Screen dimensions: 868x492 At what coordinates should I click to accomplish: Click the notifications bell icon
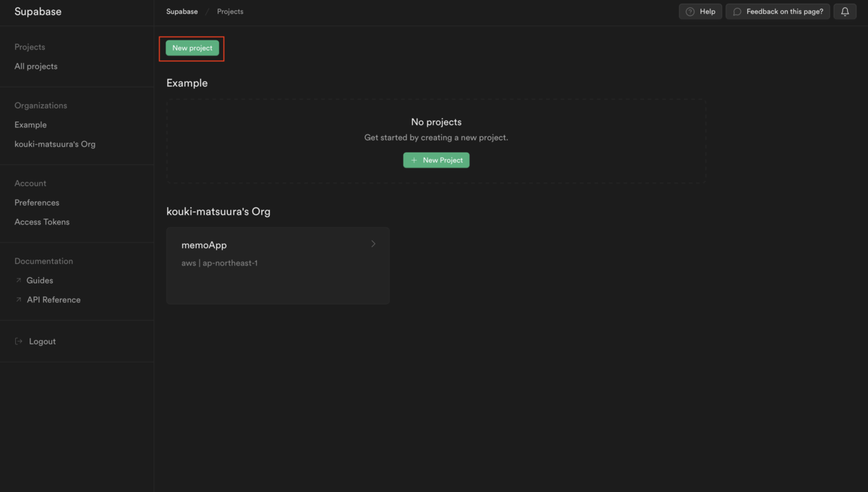(845, 12)
